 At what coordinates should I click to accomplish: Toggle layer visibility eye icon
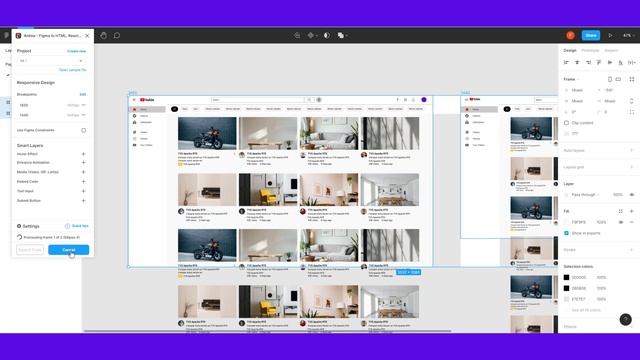(x=632, y=195)
